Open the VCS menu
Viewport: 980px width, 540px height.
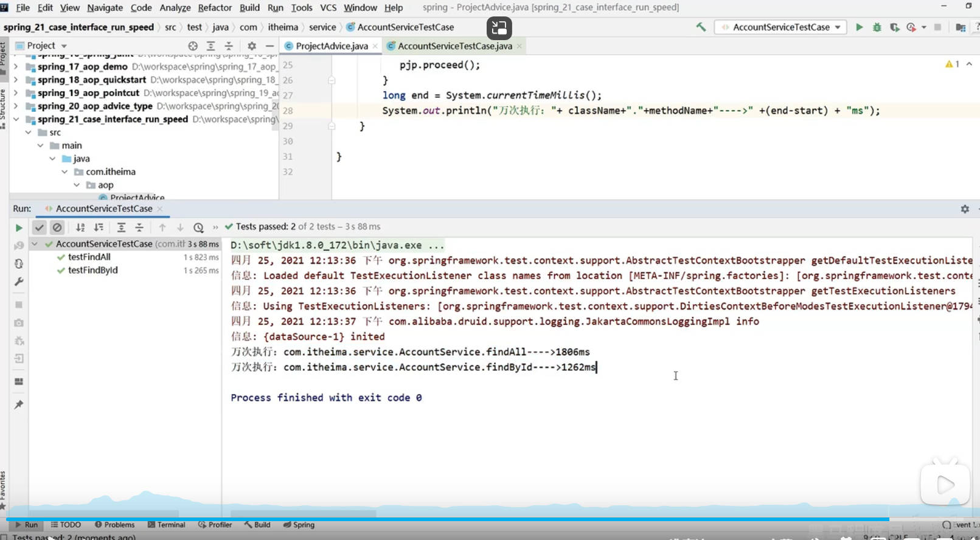pos(328,8)
